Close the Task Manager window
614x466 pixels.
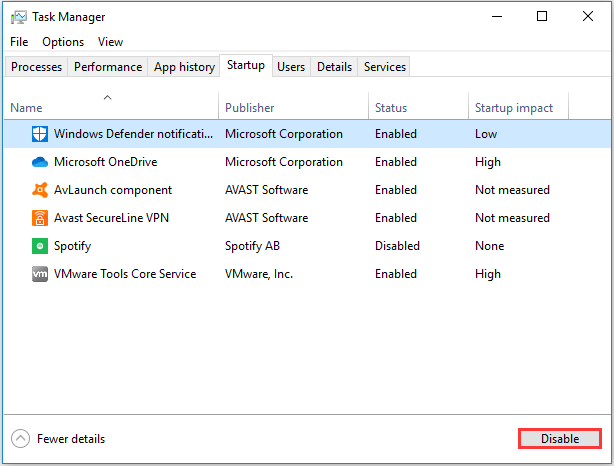pos(588,16)
